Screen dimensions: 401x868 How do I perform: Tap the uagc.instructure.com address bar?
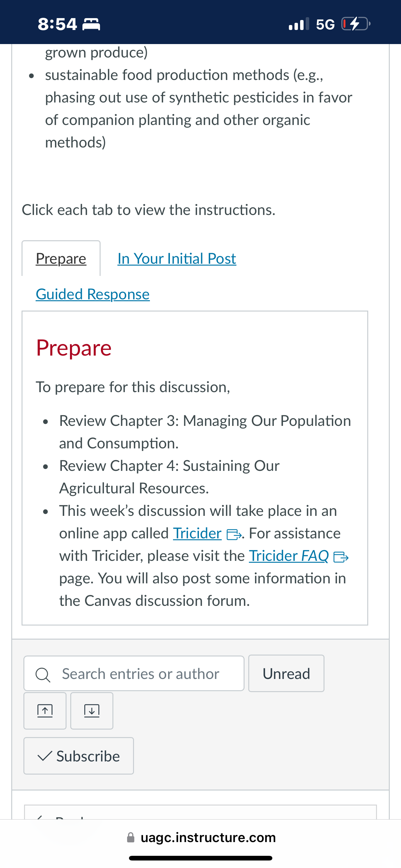click(201, 837)
